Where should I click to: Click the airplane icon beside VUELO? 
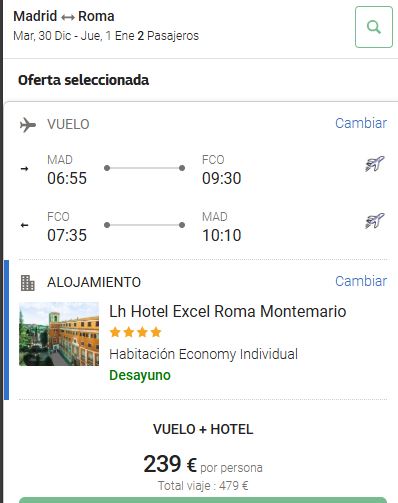(x=28, y=125)
